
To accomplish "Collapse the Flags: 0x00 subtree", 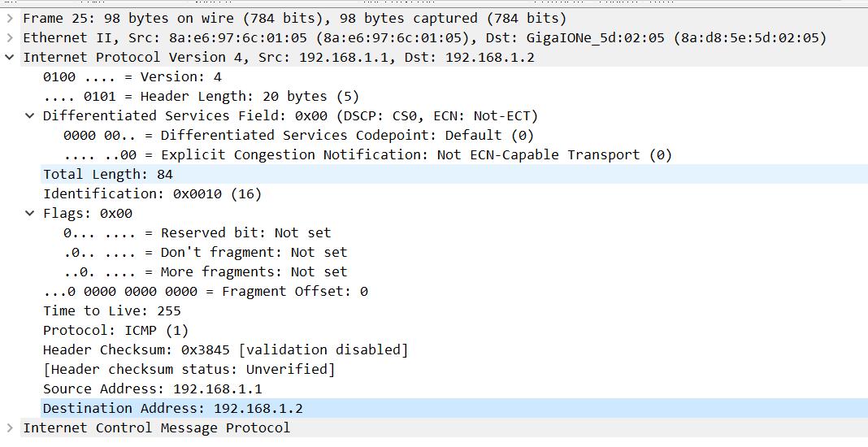I will tap(30, 213).
